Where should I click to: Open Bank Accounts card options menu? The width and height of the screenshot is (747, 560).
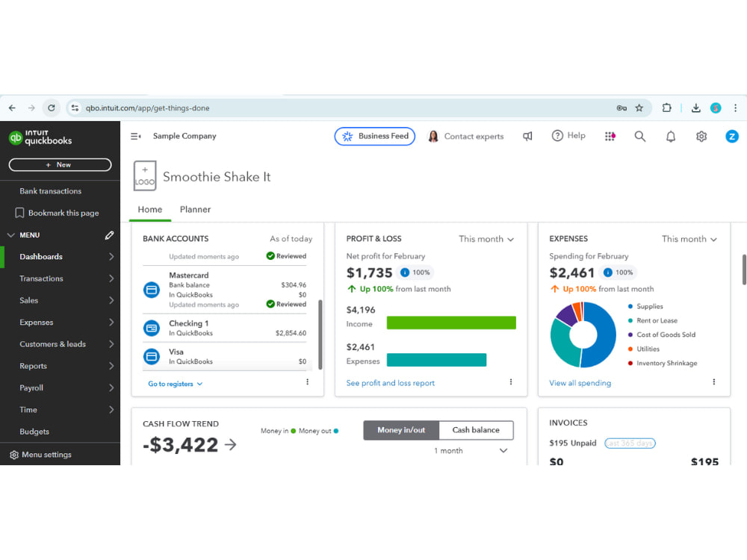point(307,382)
